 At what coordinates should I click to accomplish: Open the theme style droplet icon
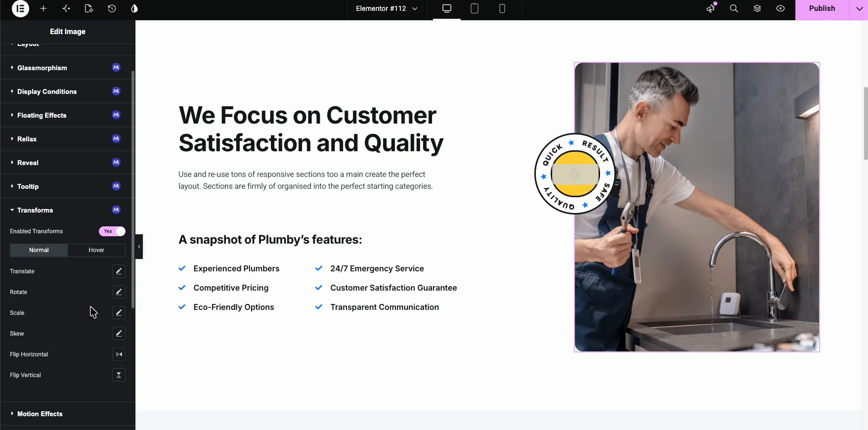coord(134,8)
